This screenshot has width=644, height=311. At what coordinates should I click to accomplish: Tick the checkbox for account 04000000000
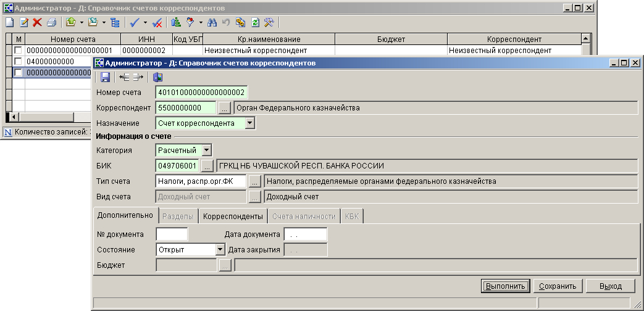(x=18, y=62)
